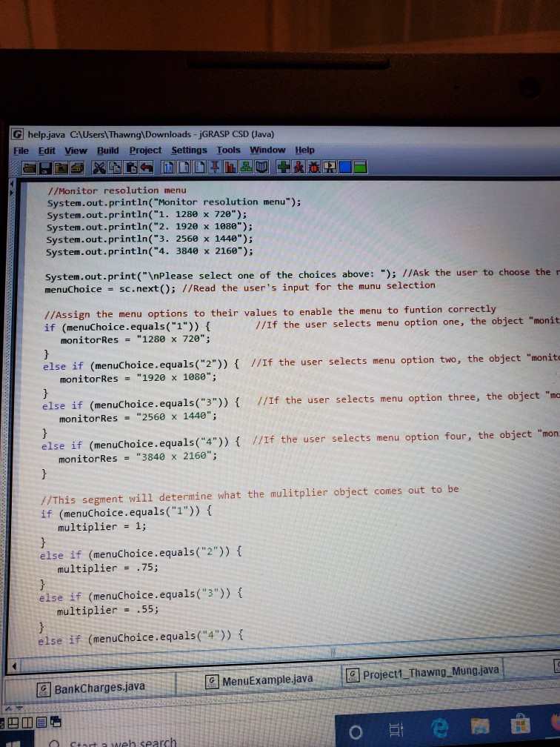This screenshot has height=747, width=560.
Task: Compile with the green plus icon
Action: click(283, 167)
